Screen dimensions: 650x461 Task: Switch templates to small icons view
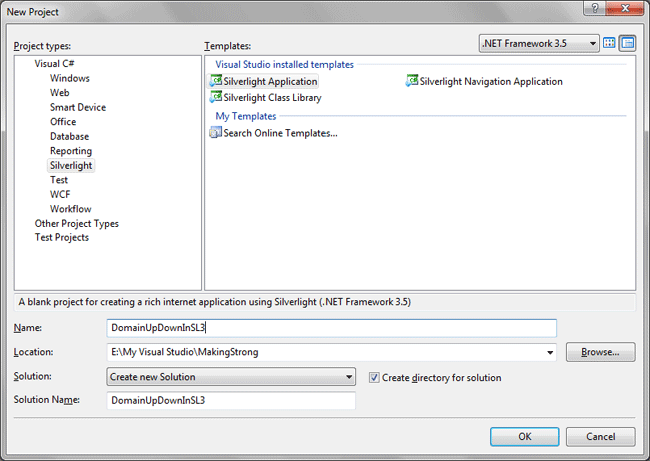[x=628, y=43]
